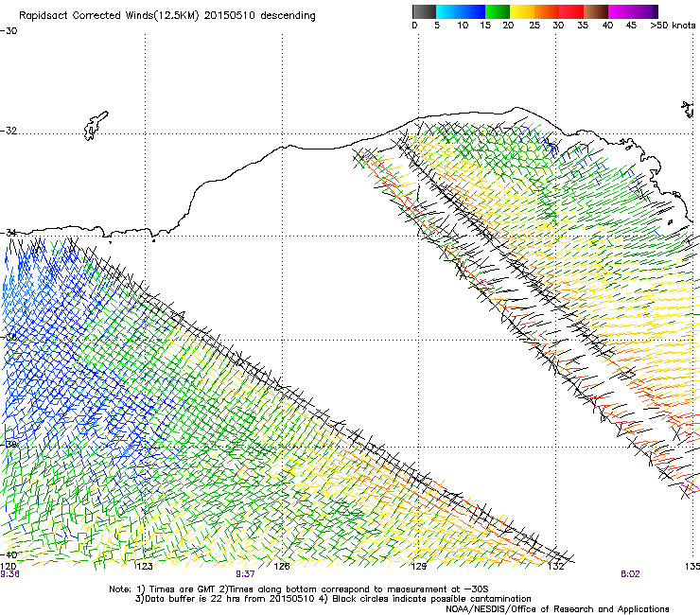Click the 'Times are GMT' note line
The width and height of the screenshot is (700, 615).
[x=299, y=589]
